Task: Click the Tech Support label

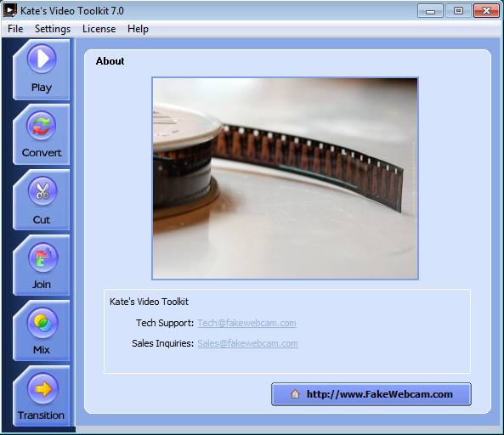Action: pos(165,323)
